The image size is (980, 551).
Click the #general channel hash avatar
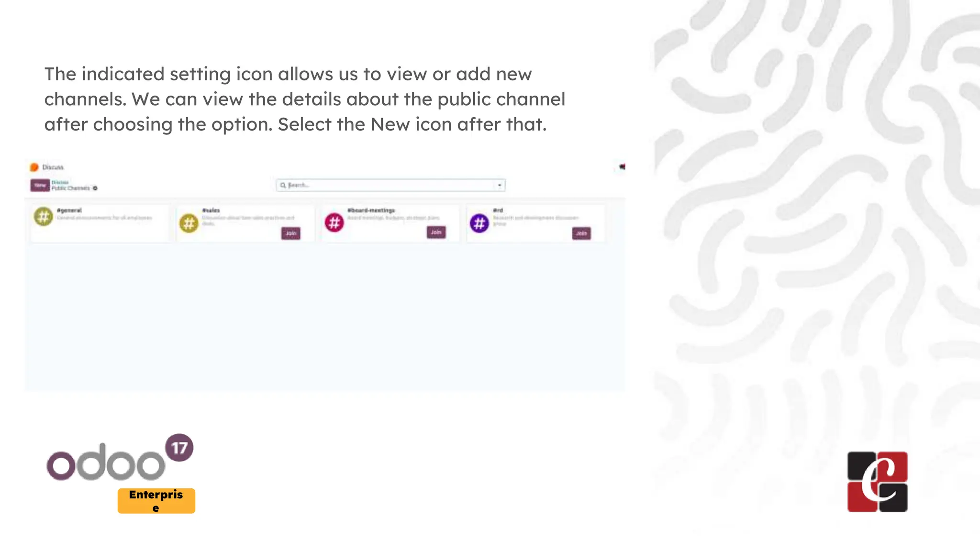44,217
